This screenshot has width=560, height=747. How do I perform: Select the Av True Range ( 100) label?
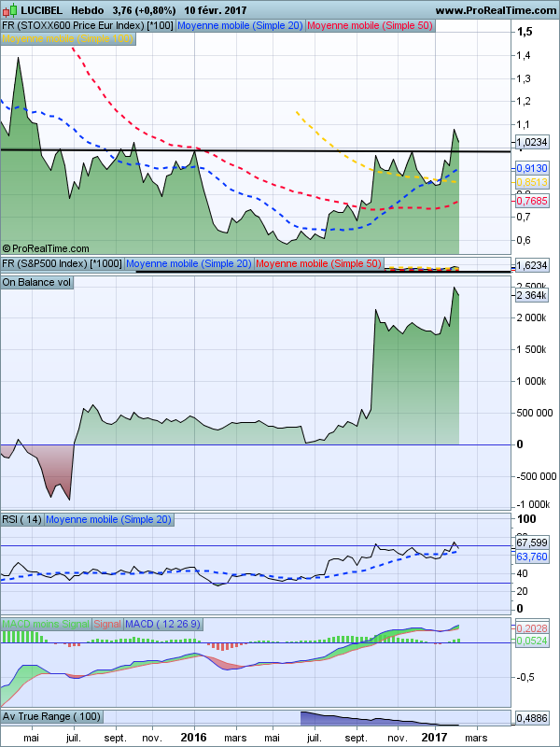point(52,716)
